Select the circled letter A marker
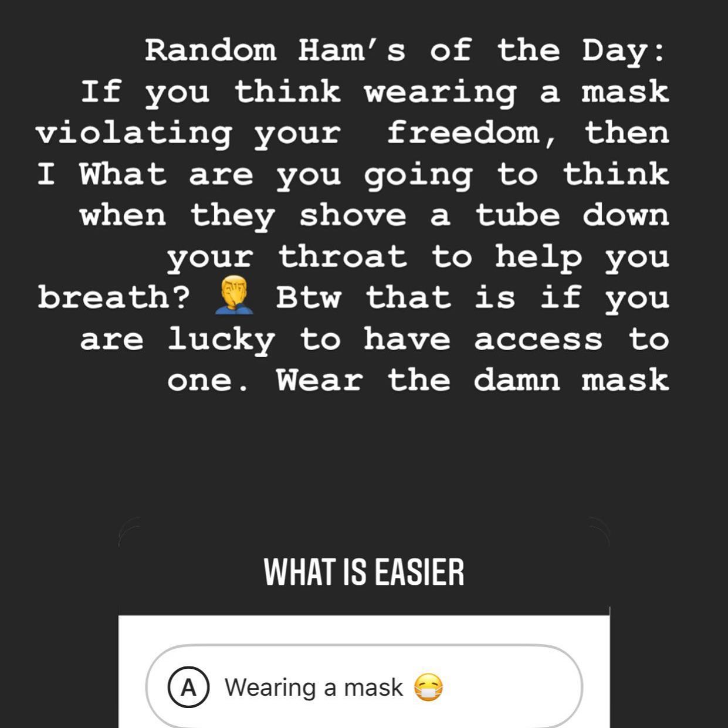Viewport: 728px width, 728px height. point(188,687)
